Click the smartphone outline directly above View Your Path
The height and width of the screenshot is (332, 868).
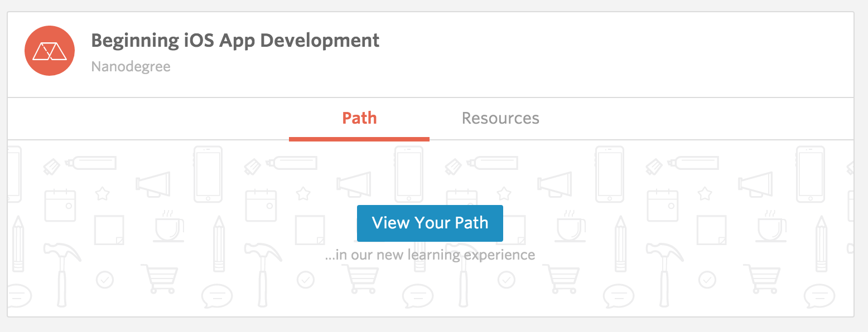408,173
